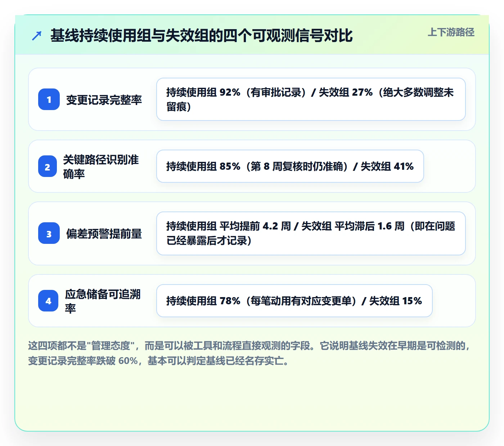This screenshot has height=446, width=504.
Task: Click the value box 持续使用组 78%（每笔动用有对应变更单）
Action: click(294, 301)
